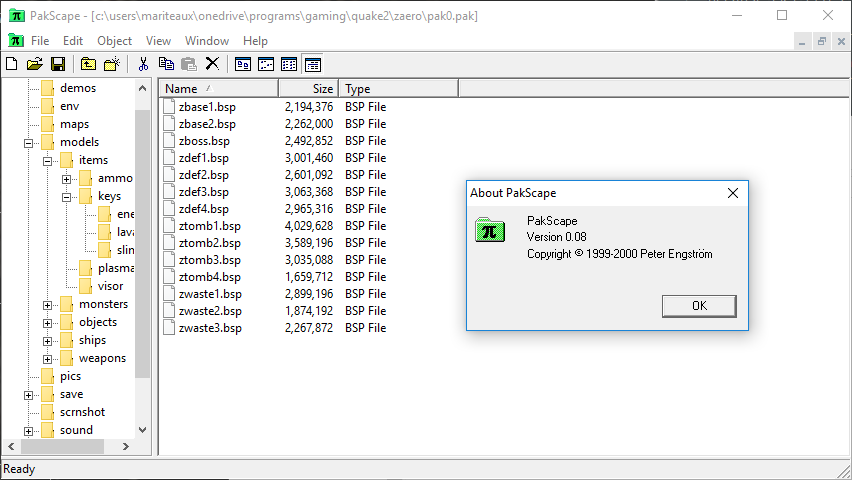Viewport: 852px width, 480px height.
Task: Switch to List view icon
Action: pos(289,65)
